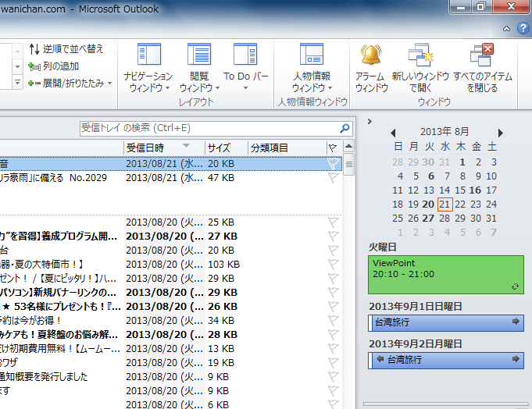532x409 pixels.
Task: Open the ViewPoint 20:10 - 21:00 appointment
Action: 446,275
